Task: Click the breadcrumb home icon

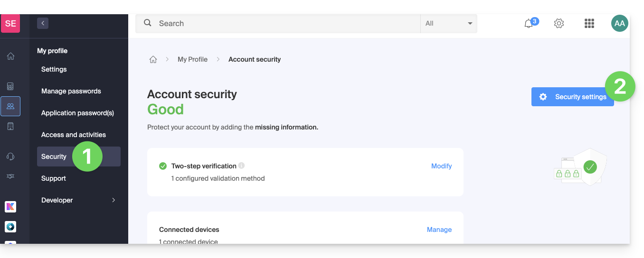Action: pos(153,60)
